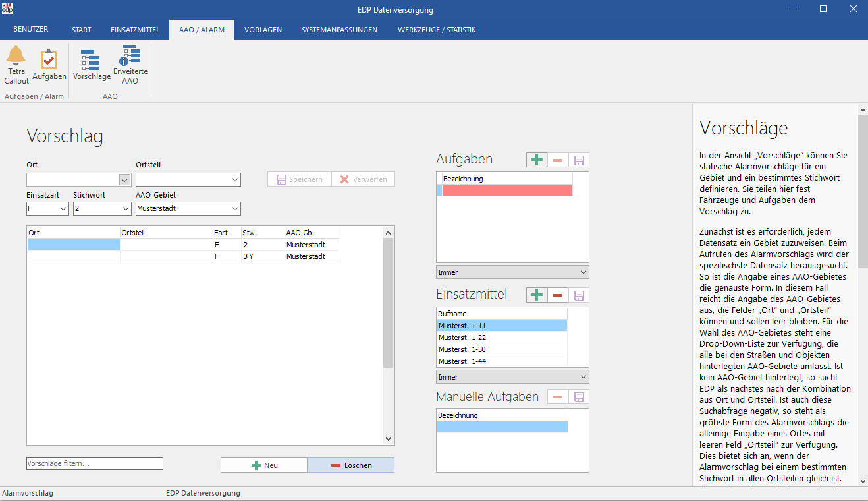Open Tetra Callout bell icon

coord(16,65)
